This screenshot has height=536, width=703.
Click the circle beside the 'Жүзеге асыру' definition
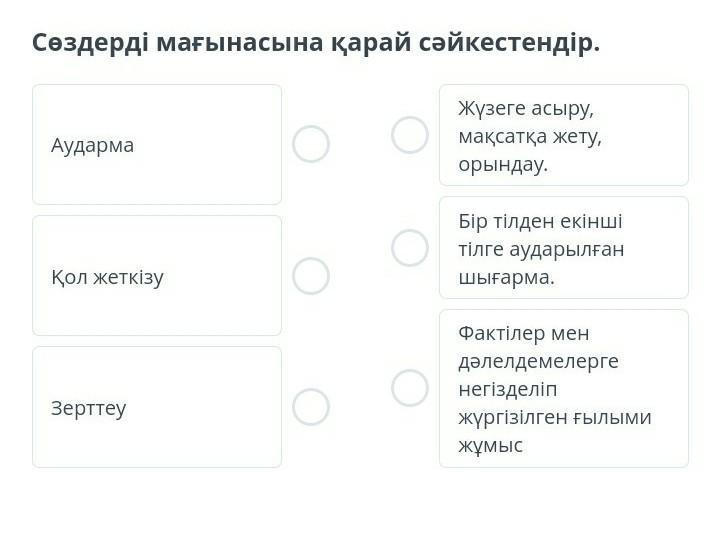coord(409,135)
